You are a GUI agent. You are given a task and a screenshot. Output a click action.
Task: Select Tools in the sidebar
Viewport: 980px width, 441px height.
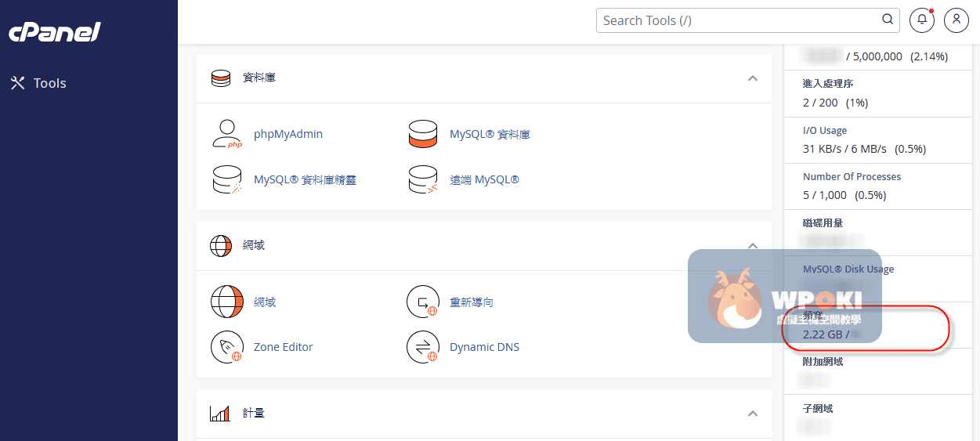click(49, 83)
